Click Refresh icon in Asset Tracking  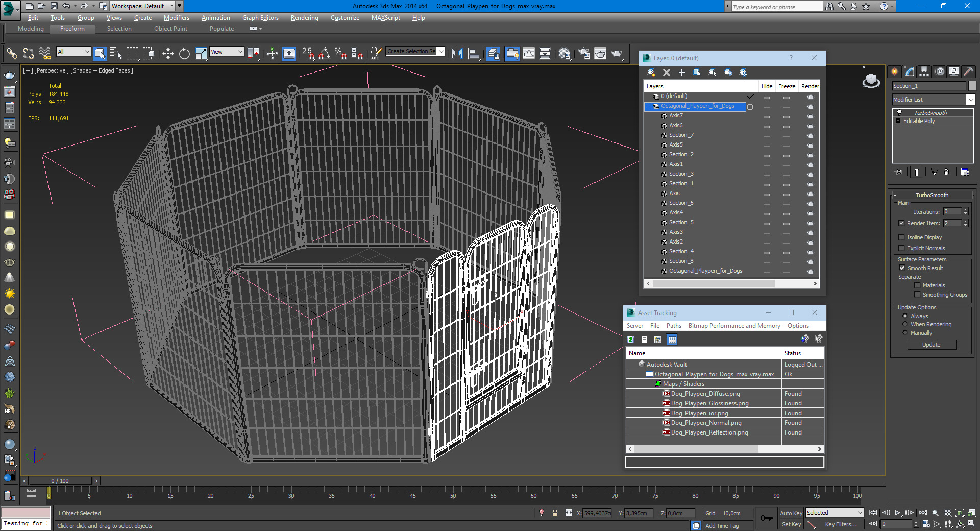pos(631,339)
